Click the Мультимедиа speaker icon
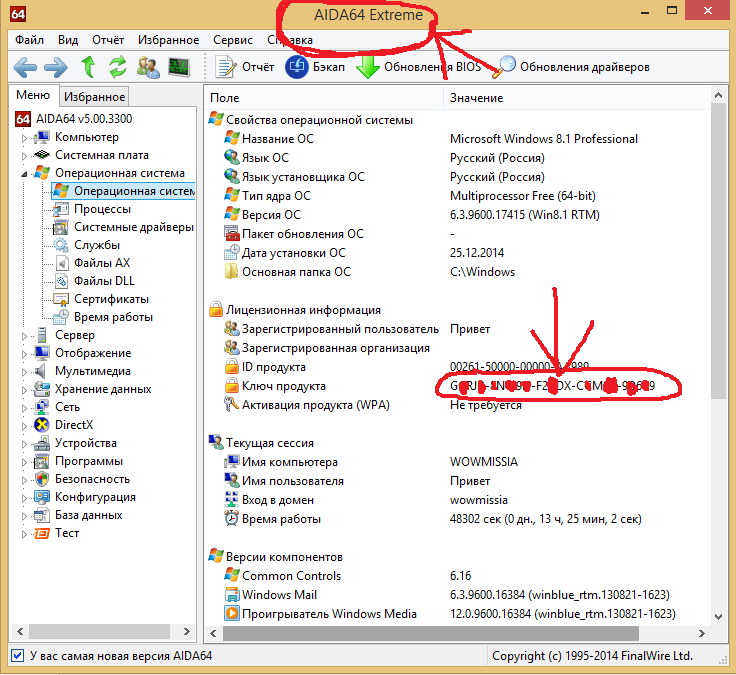 point(41,371)
